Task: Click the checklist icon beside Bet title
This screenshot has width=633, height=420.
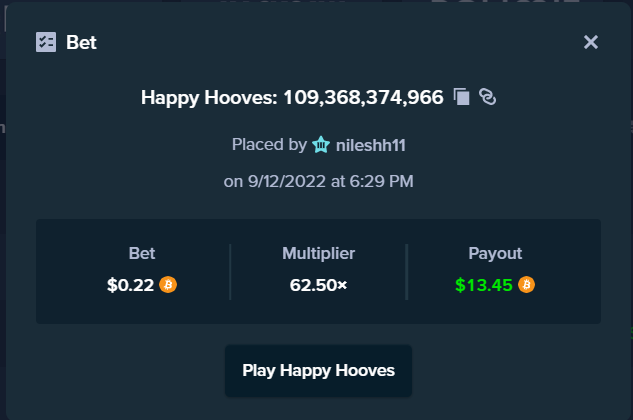Action: click(46, 42)
